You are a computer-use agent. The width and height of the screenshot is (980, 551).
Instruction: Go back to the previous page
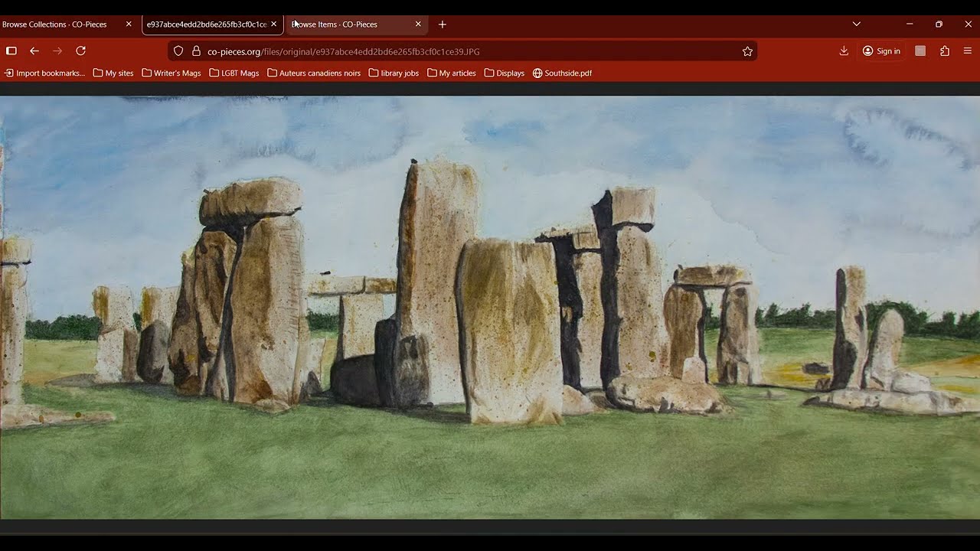click(x=34, y=51)
